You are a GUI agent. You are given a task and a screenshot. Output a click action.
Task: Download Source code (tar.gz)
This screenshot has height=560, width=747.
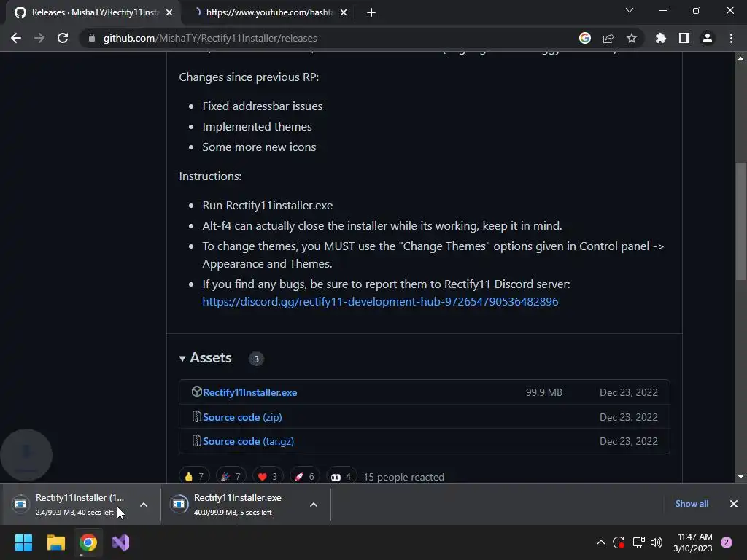point(248,441)
